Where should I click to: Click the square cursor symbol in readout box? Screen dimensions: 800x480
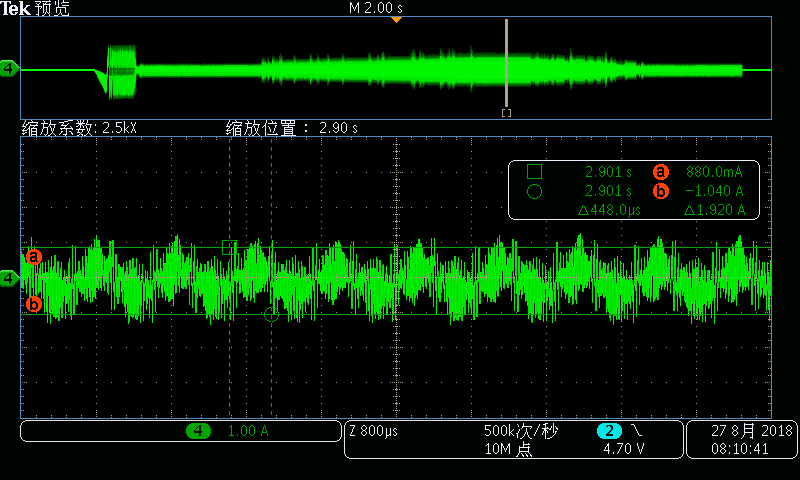[534, 171]
